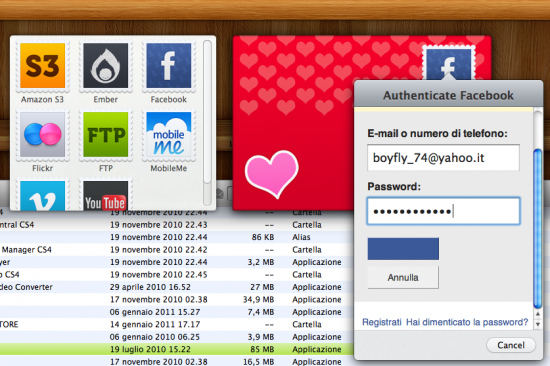This screenshot has width=550, height=366.
Task: Click into the Password field
Action: tap(443, 211)
